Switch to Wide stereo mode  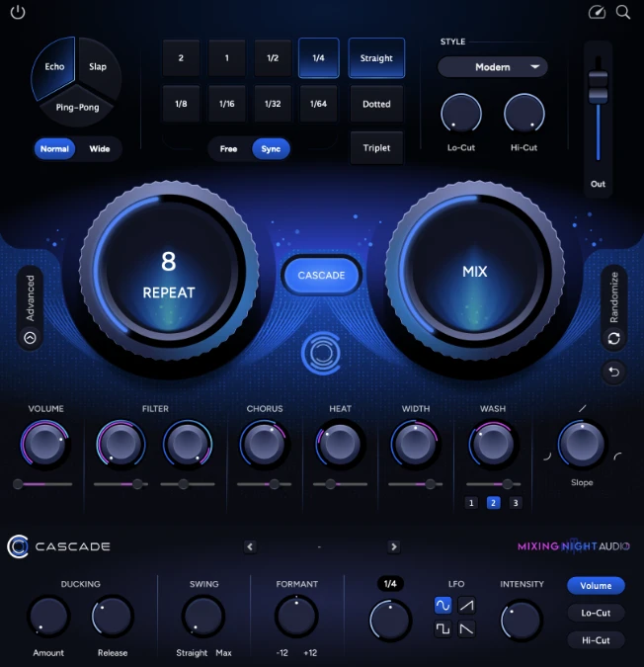(100, 149)
